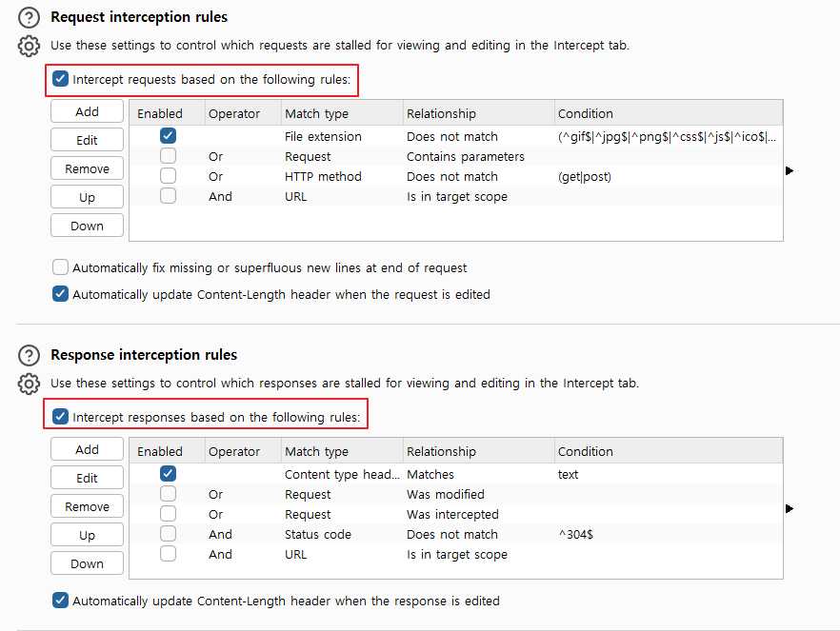
Task: Expand the arrow beside the response rules table
Action: [x=790, y=508]
